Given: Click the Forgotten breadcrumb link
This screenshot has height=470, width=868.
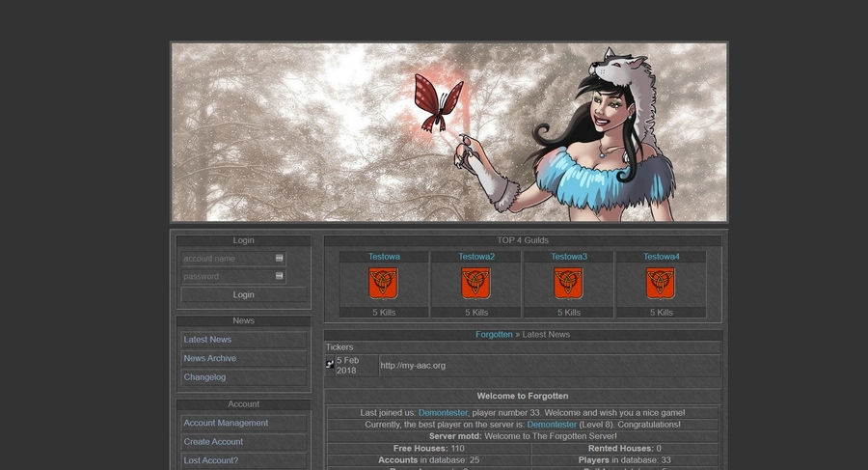Looking at the screenshot, I should coord(494,334).
